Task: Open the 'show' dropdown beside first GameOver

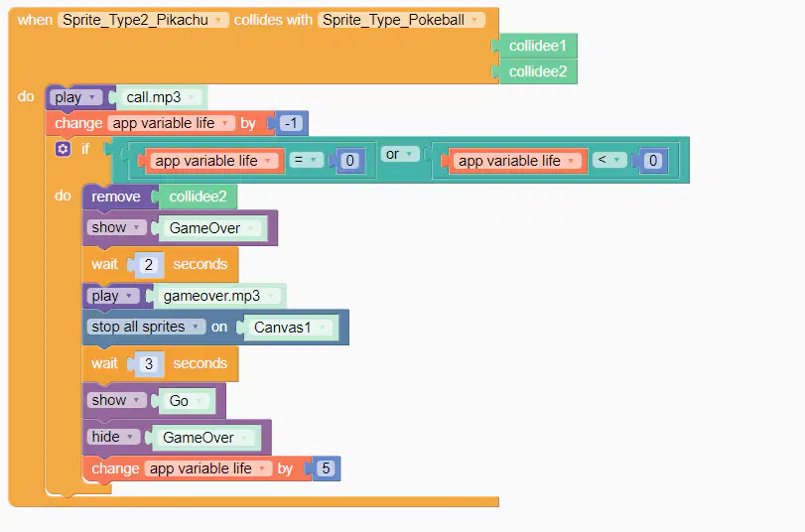Action: (116, 227)
